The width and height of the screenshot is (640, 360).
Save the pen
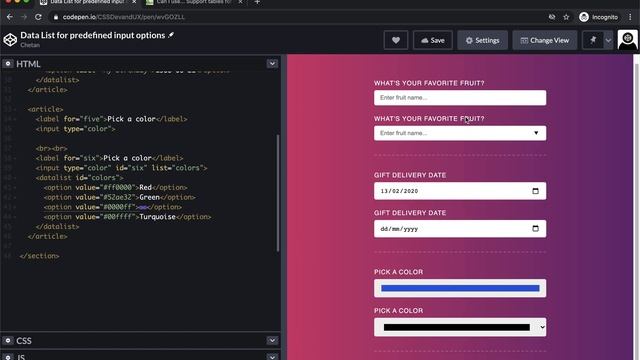(433, 40)
